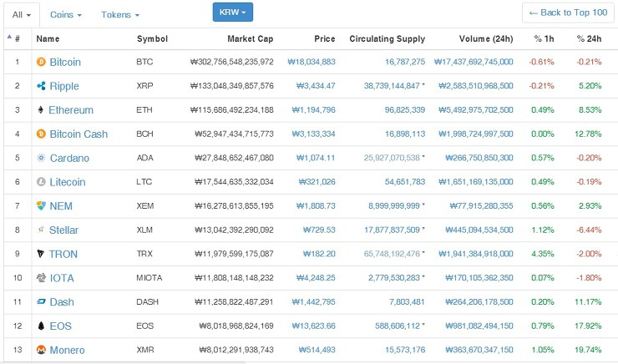Expand the Tokens filter dropdown
This screenshot has height=364, width=618.
[x=120, y=15]
